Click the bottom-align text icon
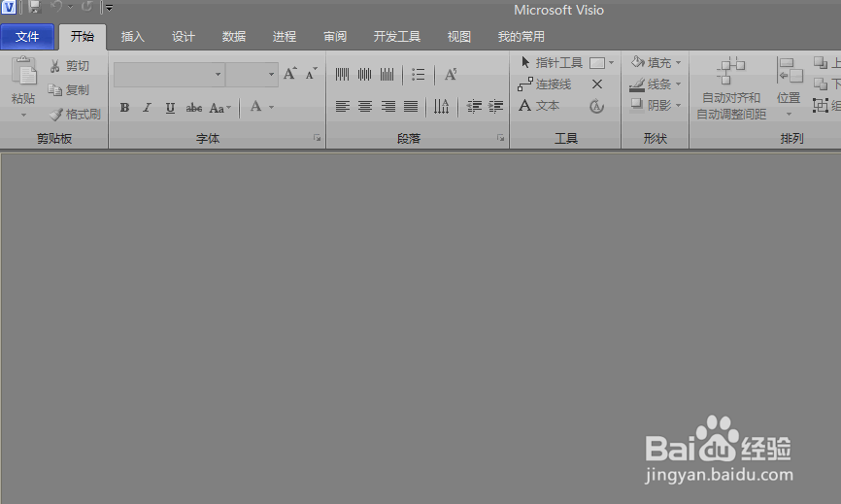This screenshot has width=841, height=504. click(387, 74)
